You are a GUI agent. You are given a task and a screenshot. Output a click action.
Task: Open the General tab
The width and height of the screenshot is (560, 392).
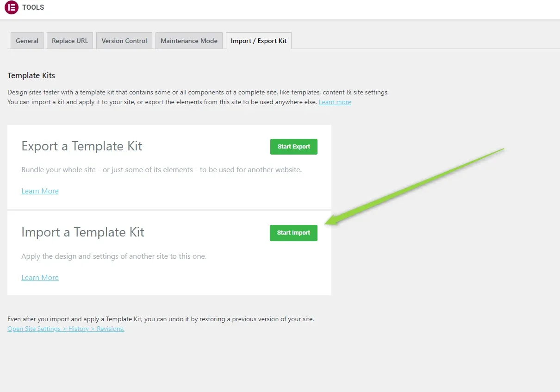click(x=27, y=41)
